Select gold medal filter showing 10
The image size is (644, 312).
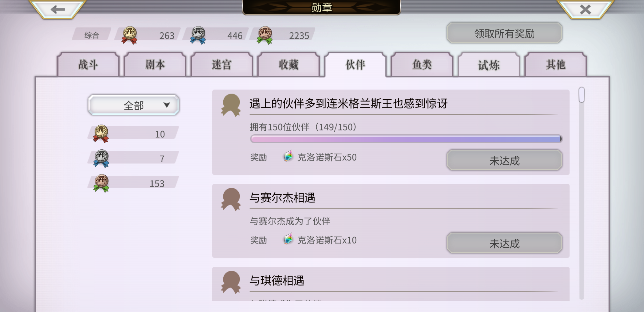click(133, 134)
